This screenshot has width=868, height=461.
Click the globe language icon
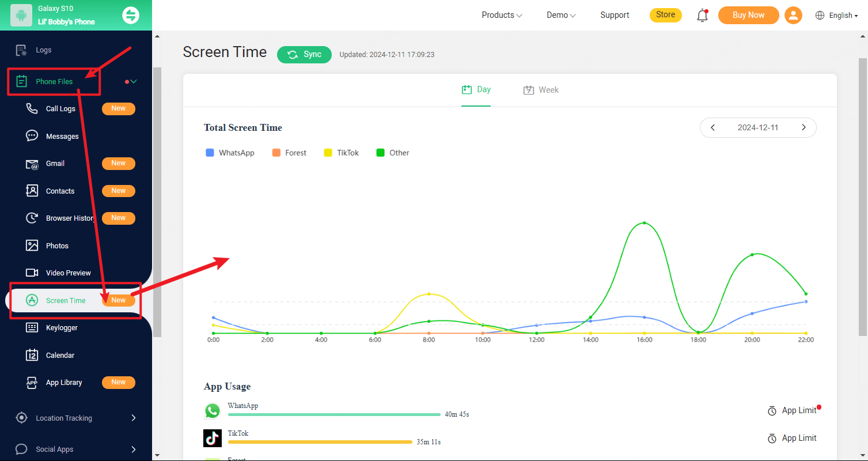[820, 16]
